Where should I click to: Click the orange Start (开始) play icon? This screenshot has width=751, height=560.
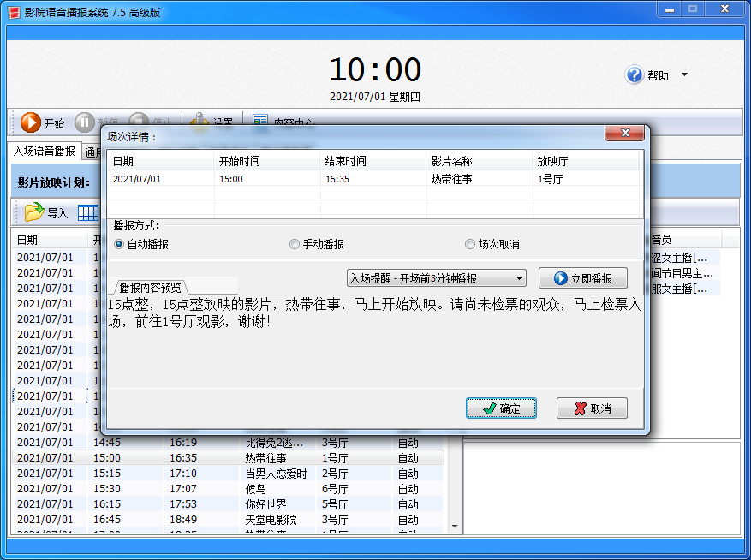pos(31,123)
